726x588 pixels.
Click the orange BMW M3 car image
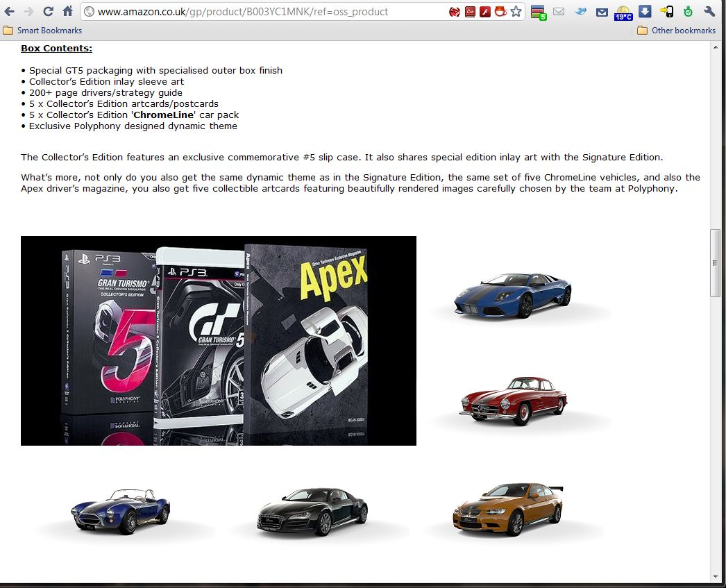(508, 510)
